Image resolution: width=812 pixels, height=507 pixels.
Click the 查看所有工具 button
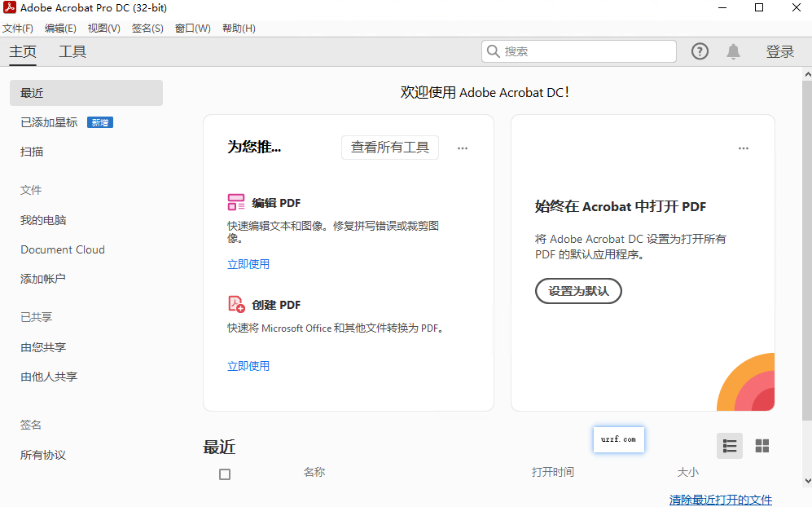pyautogui.click(x=389, y=148)
